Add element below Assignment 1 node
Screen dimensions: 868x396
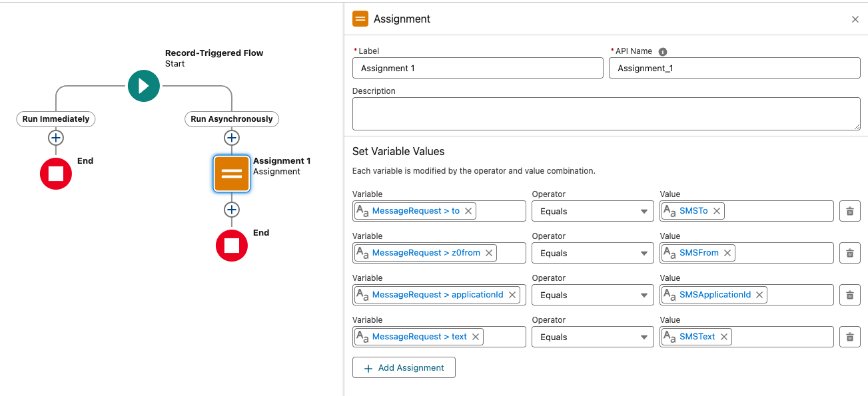232,210
